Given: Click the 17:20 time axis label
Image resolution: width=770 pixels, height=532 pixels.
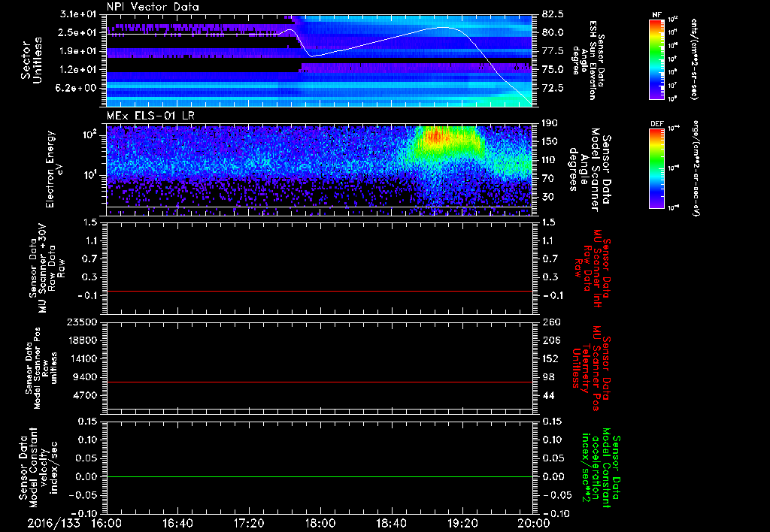Looking at the screenshot, I should pos(249,523).
